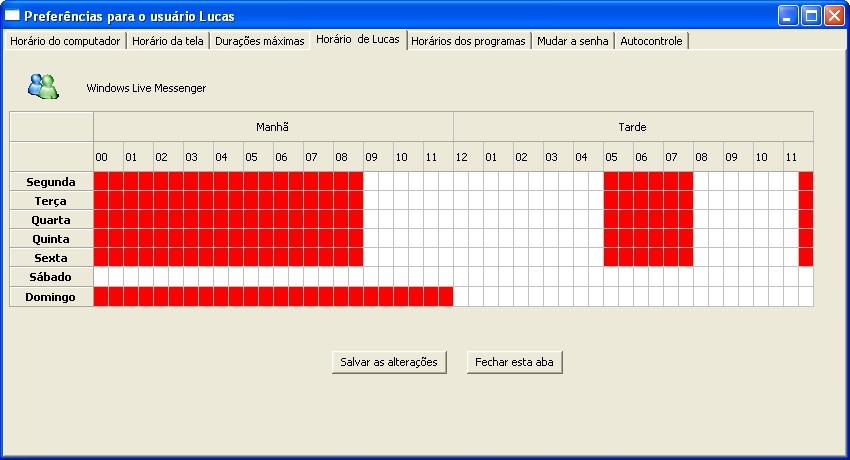
Task: Click the 04 hour header under Manhã
Action: (x=229, y=157)
